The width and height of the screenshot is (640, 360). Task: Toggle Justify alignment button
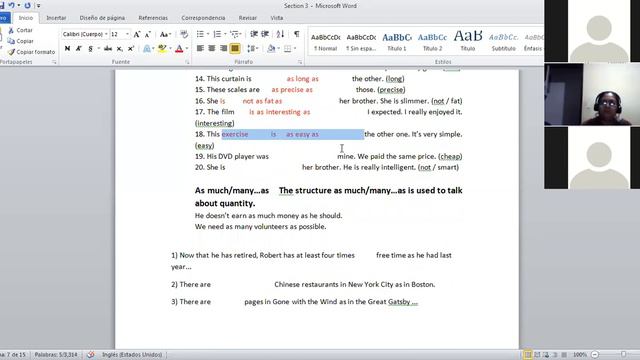pyautogui.click(x=235, y=49)
